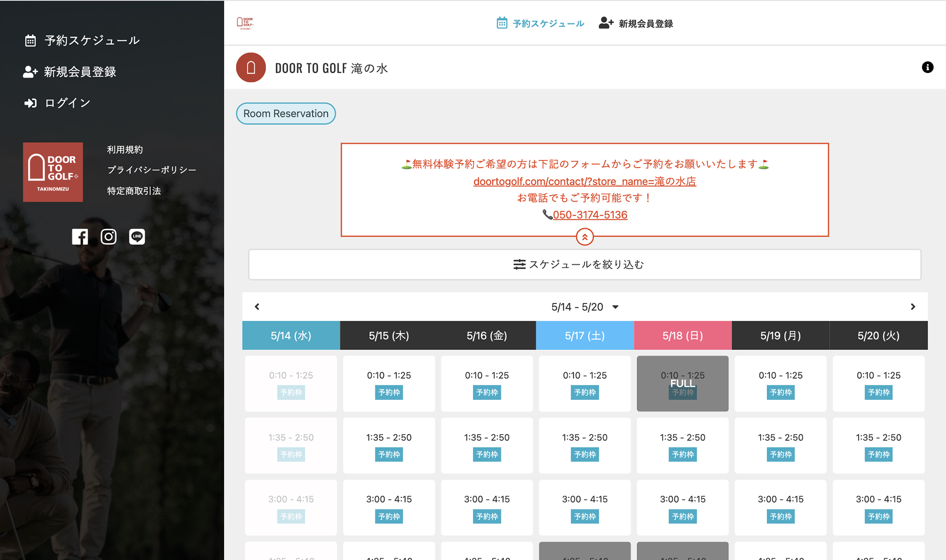Select the Room Reservation tab
The image size is (946, 560).
[286, 114]
